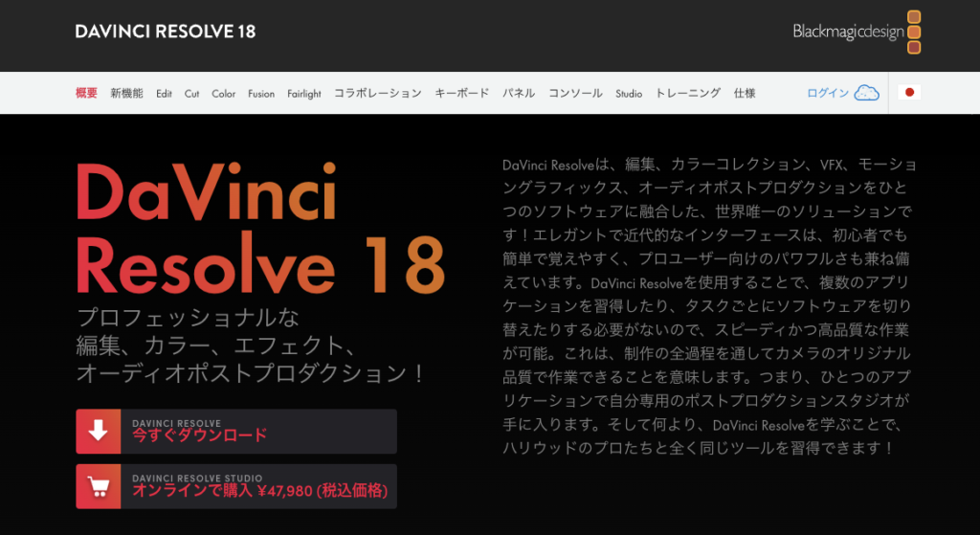980x535 pixels.
Task: Select the キーボード tab
Action: 462,93
